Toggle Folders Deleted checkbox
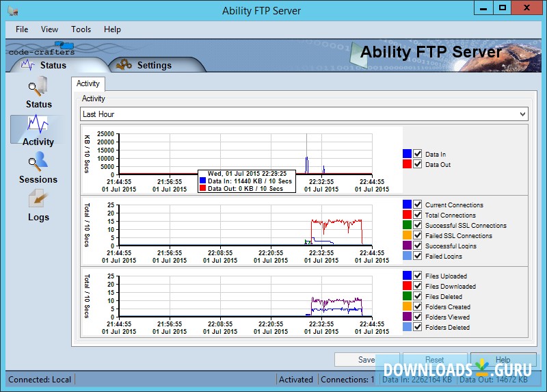 pyautogui.click(x=418, y=327)
